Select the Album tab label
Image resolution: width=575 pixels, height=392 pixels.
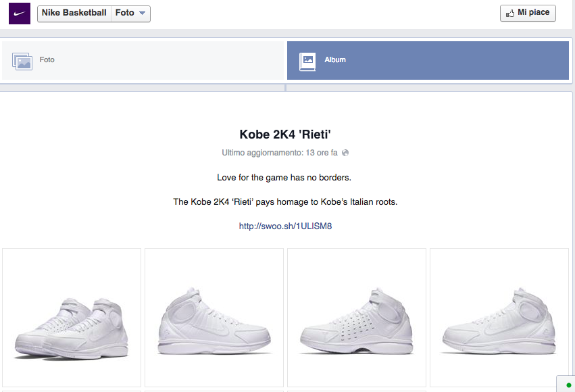click(334, 60)
